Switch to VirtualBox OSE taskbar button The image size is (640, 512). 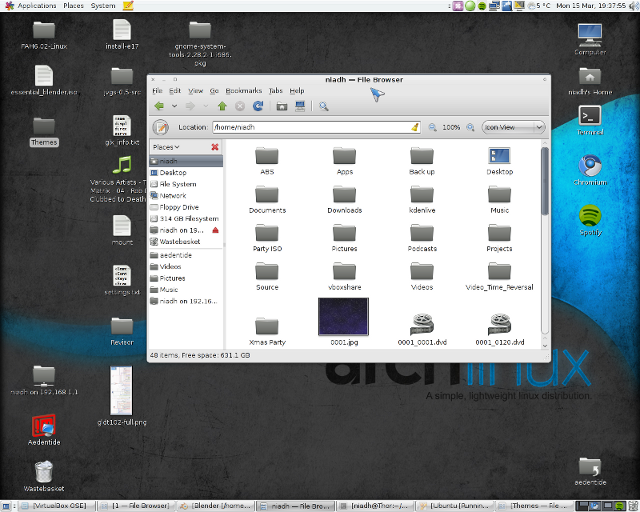pos(57,506)
